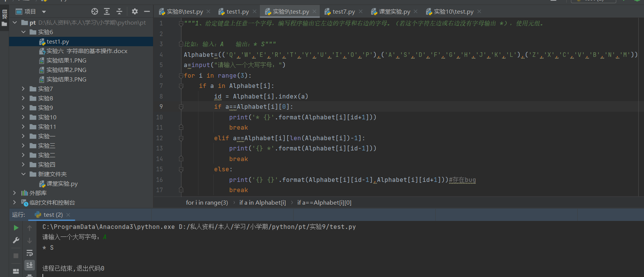Expand the 实验10 folder
The width and height of the screenshot is (644, 277).
tap(23, 117)
